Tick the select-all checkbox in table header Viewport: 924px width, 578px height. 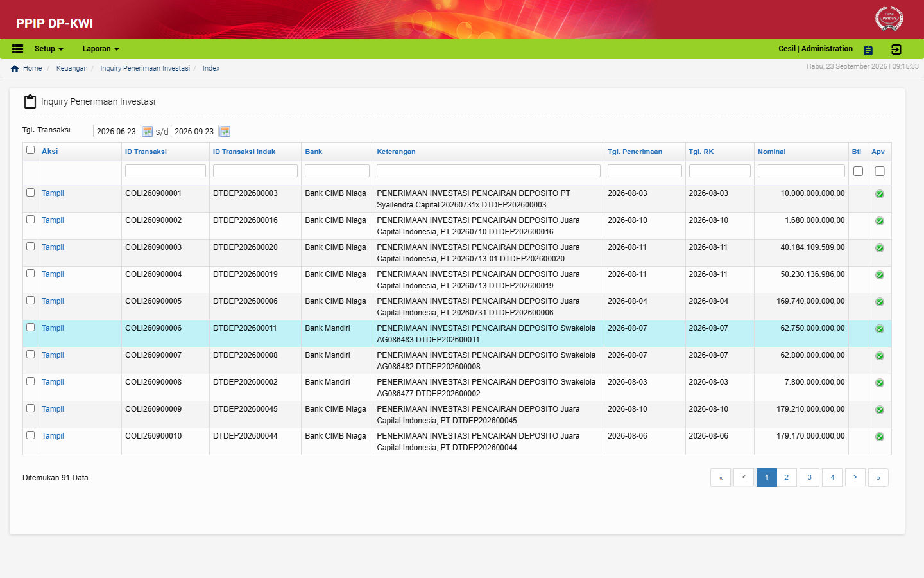[x=30, y=150]
